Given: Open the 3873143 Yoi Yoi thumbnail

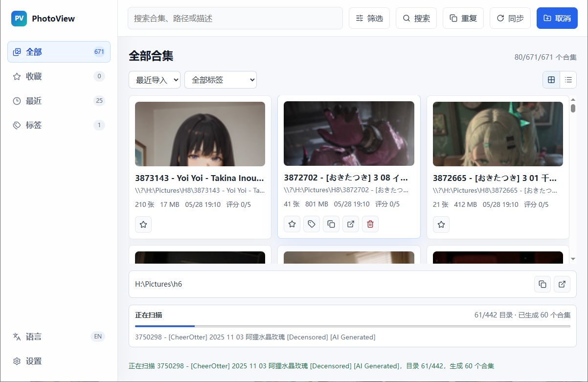Looking at the screenshot, I should (x=200, y=134).
